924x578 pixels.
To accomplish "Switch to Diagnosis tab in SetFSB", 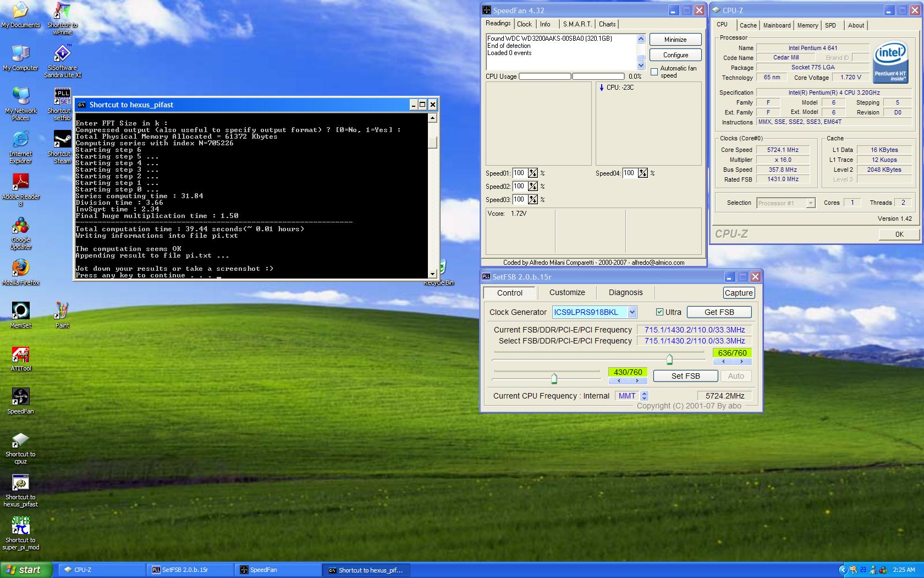I will coord(625,292).
